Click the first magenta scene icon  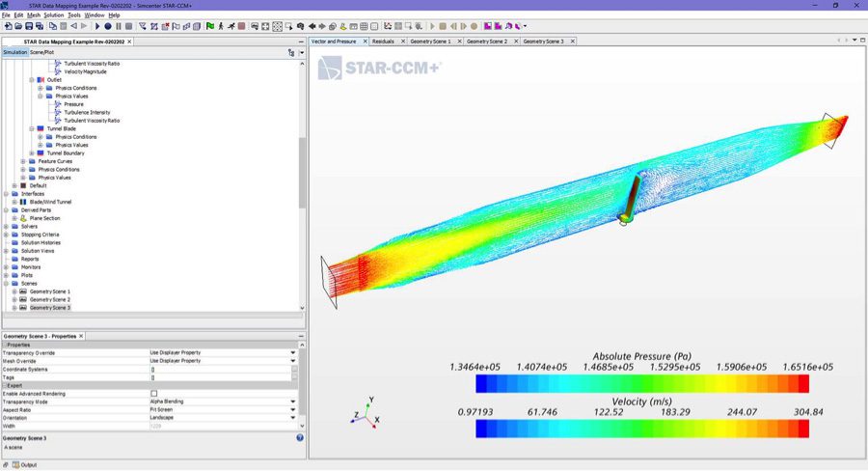pyautogui.click(x=488, y=26)
